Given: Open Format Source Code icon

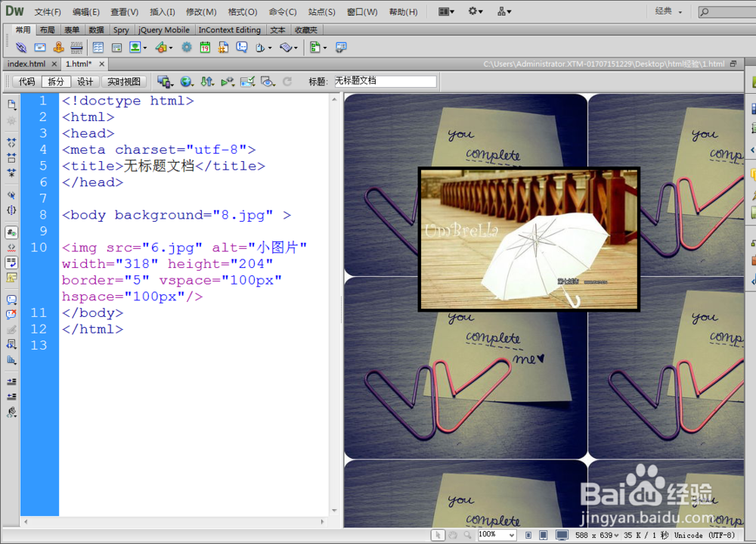Looking at the screenshot, I should tap(11, 412).
